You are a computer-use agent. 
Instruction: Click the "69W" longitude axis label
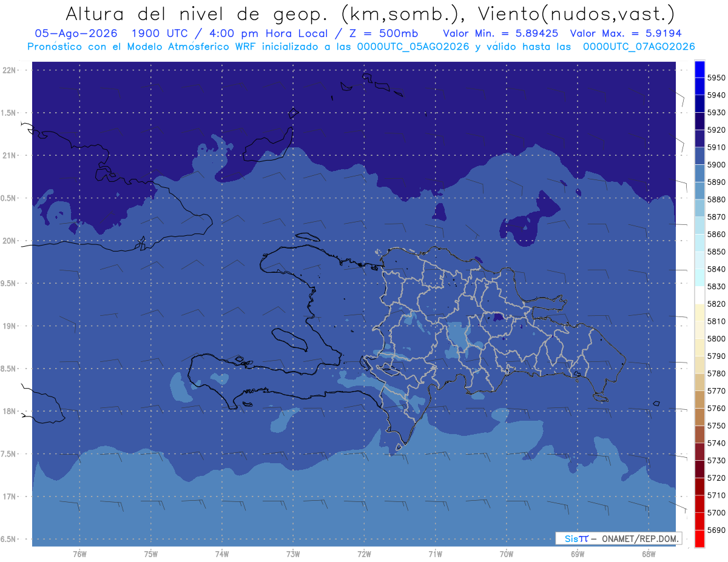578,554
